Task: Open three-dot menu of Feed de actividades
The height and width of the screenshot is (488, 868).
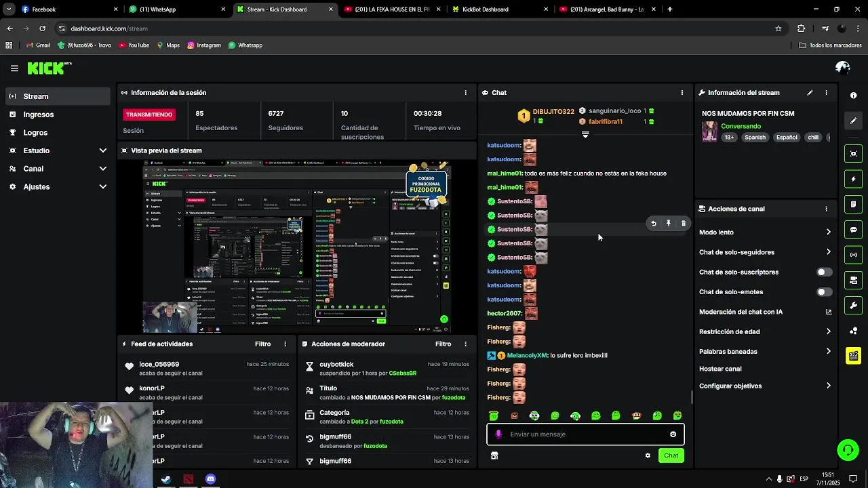Action: pyautogui.click(x=285, y=344)
